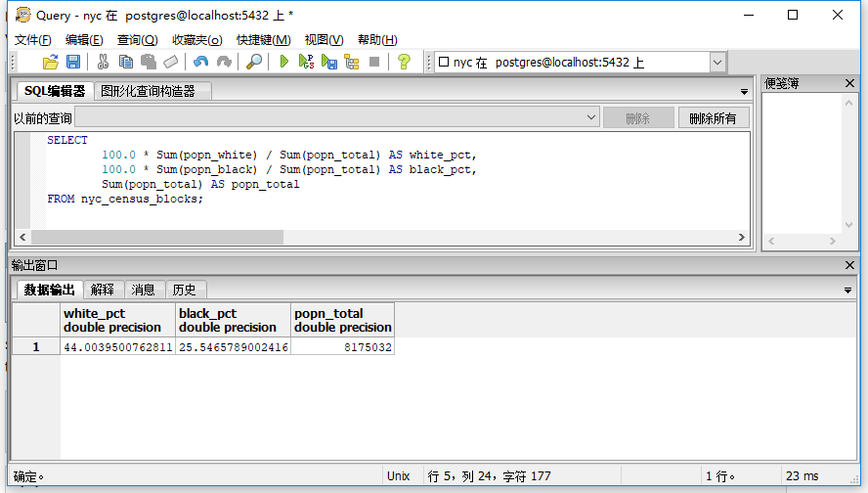Open the Help menu 帮助(H)

tap(377, 40)
